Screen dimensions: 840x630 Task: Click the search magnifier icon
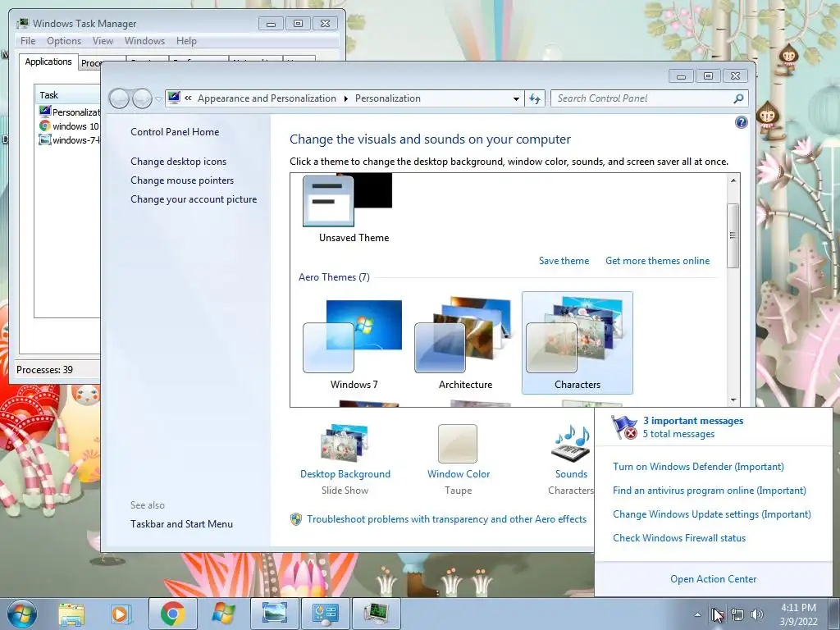point(738,98)
